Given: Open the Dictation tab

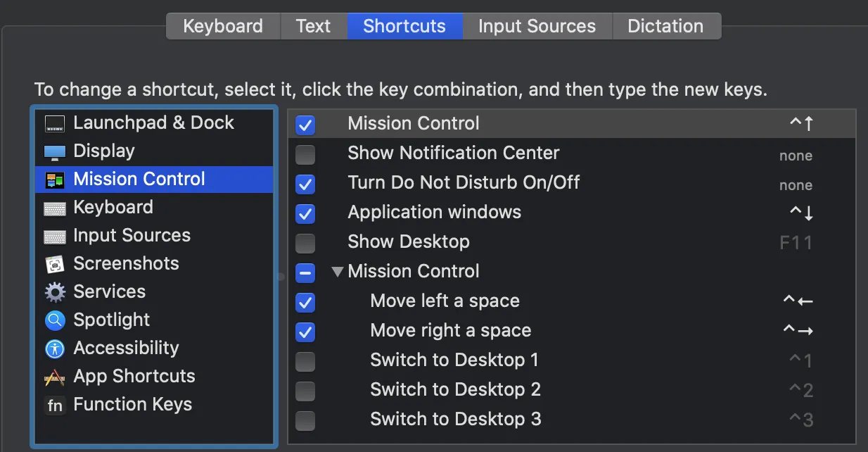Looking at the screenshot, I should [x=665, y=26].
